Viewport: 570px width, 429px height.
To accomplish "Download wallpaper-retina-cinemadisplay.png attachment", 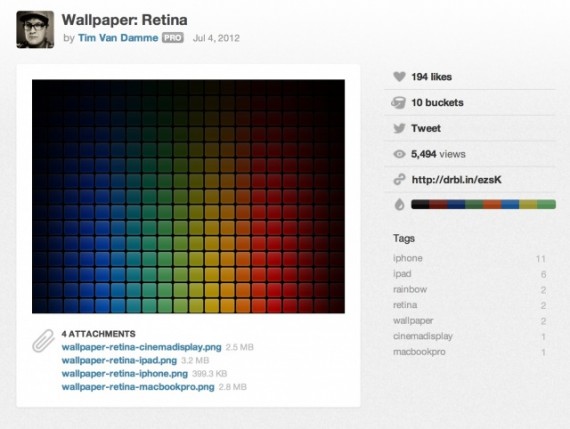I will 141,347.
